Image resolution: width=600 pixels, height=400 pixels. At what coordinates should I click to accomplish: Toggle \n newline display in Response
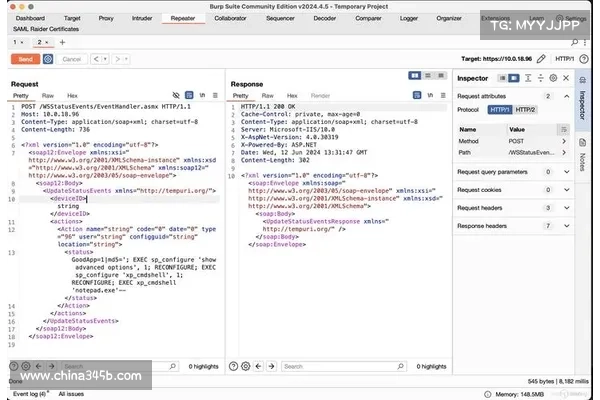[x=430, y=95]
